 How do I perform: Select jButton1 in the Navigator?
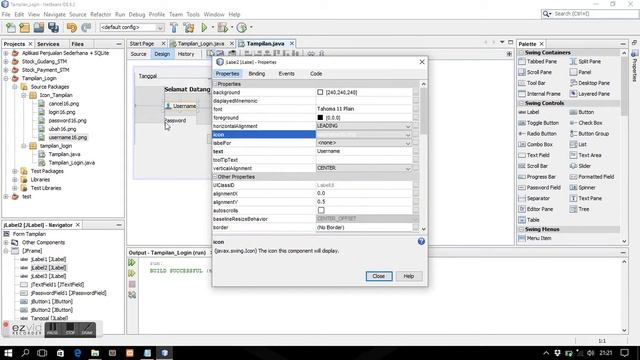[x=51, y=301]
